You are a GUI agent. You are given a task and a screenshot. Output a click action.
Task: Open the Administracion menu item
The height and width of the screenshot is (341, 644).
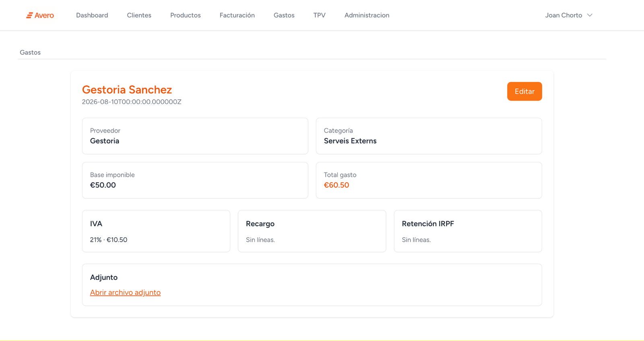pos(367,15)
